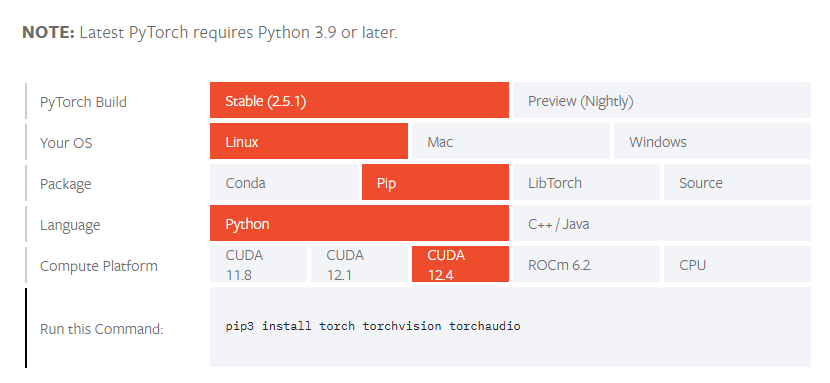830x383 pixels.
Task: Click the Compute Platform row label
Action: point(98,266)
